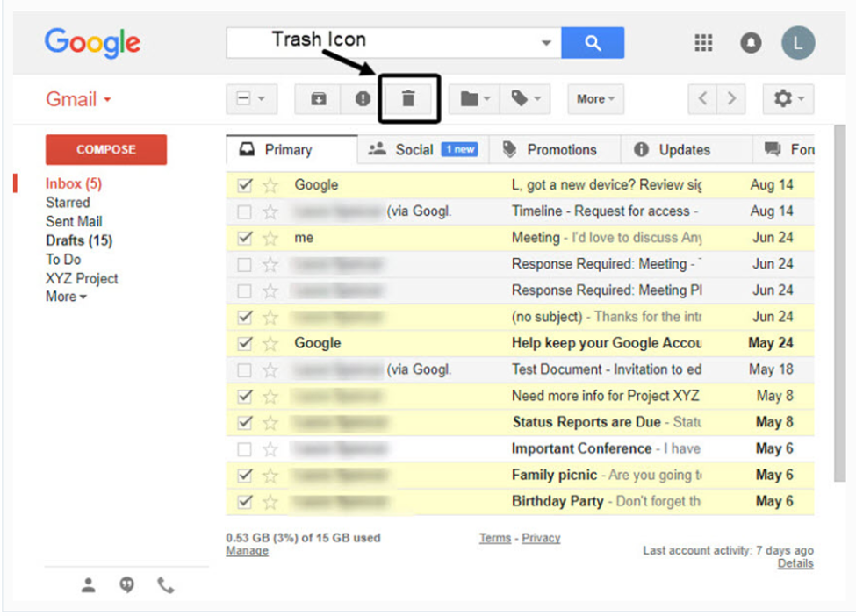Star the Important Conference email
Image resolution: width=856 pixels, height=616 pixels.
click(270, 449)
